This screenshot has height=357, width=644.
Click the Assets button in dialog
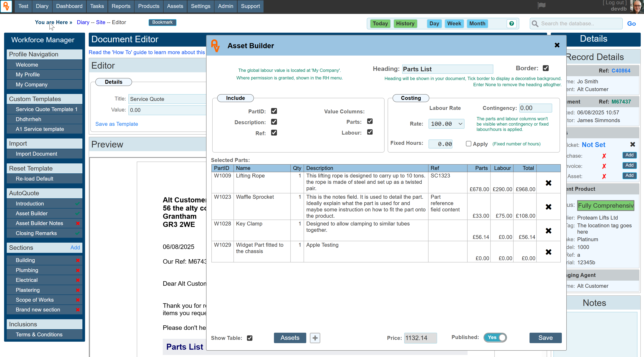290,338
